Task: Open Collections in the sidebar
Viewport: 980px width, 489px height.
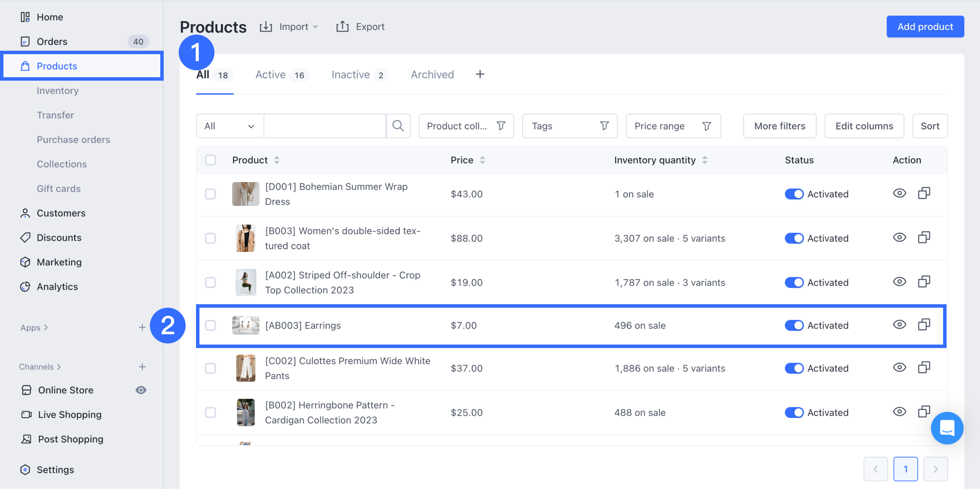Action: (62, 164)
